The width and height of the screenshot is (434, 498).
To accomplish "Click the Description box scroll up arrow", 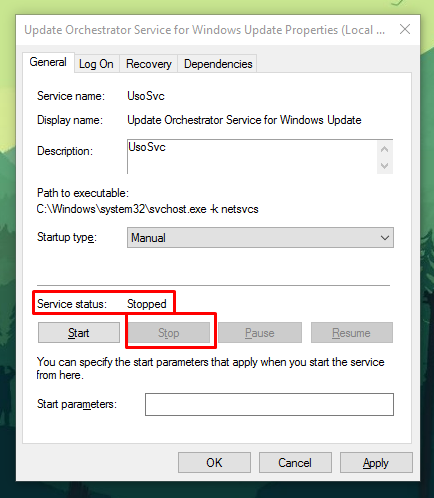I will click(385, 149).
